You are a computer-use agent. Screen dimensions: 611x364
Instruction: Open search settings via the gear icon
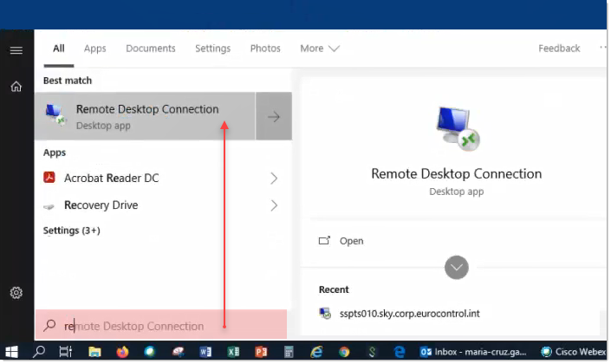pos(16,293)
